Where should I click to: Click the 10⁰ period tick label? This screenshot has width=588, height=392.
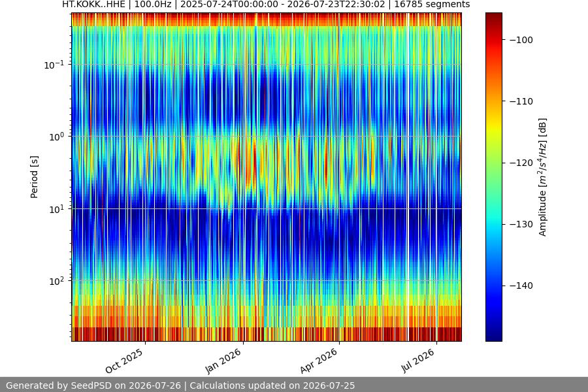coord(56,137)
